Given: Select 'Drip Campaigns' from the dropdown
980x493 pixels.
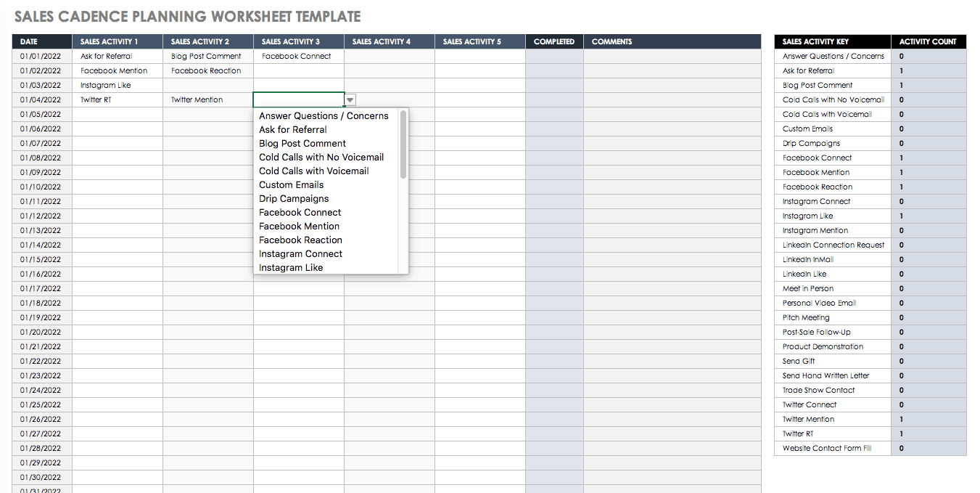Looking at the screenshot, I should [294, 199].
